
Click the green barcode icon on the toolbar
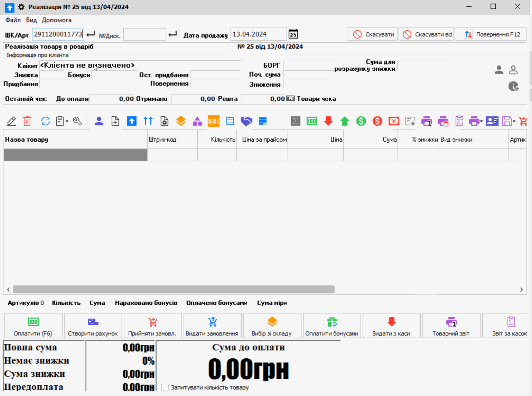click(312, 121)
